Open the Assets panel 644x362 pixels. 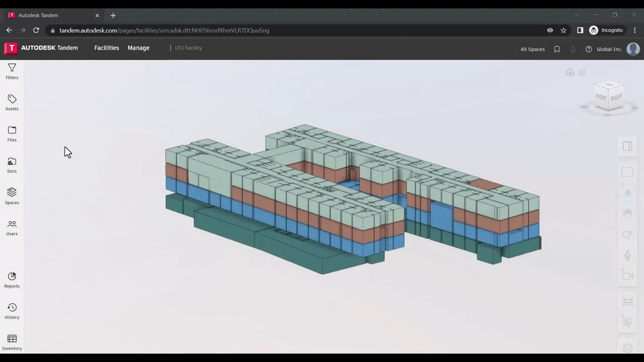point(12,103)
